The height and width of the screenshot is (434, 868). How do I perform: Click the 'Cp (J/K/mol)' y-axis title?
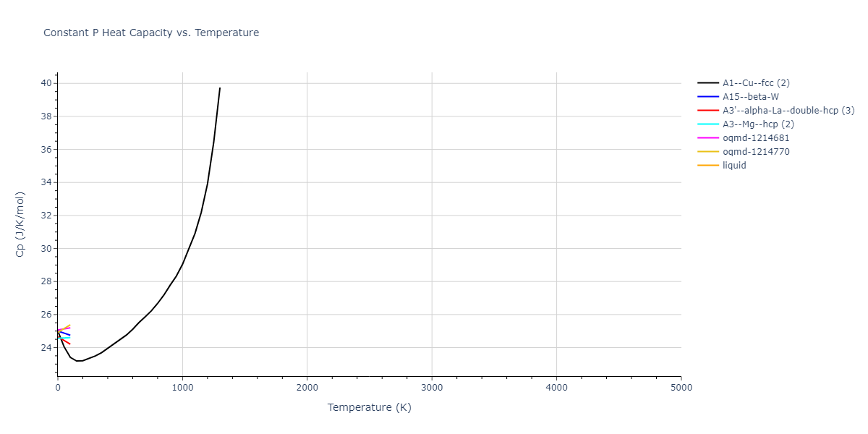point(20,224)
